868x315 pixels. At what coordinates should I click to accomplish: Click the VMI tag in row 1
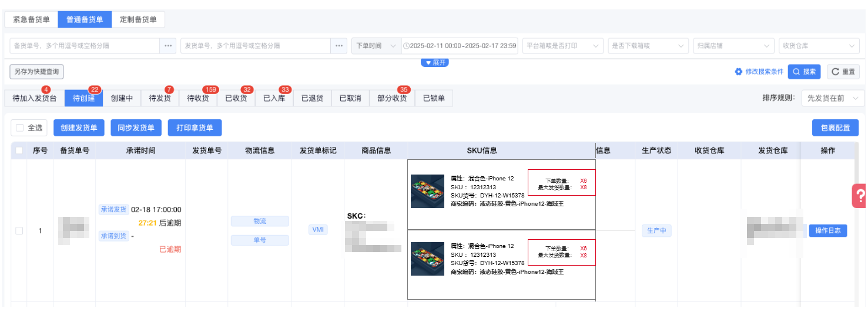coord(318,230)
